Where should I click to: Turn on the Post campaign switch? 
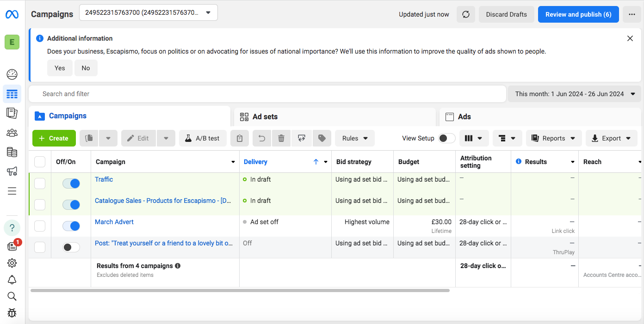click(71, 247)
